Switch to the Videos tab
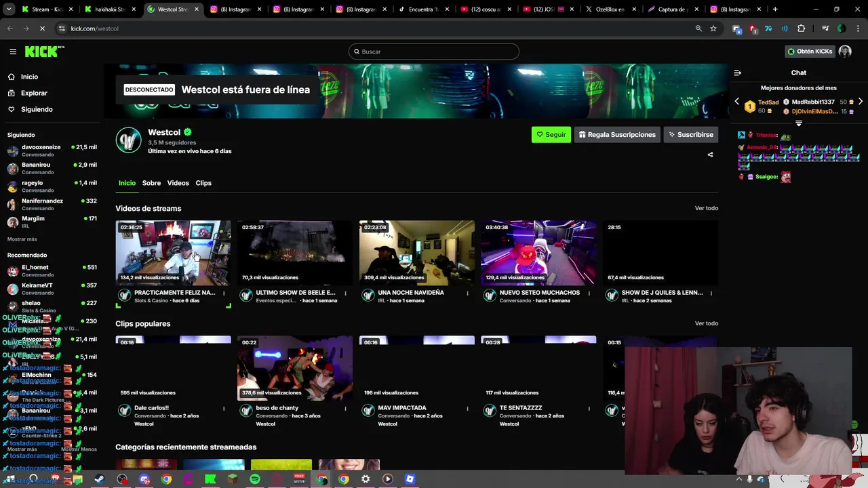Screen dimensions: 868x488 (x=178, y=183)
